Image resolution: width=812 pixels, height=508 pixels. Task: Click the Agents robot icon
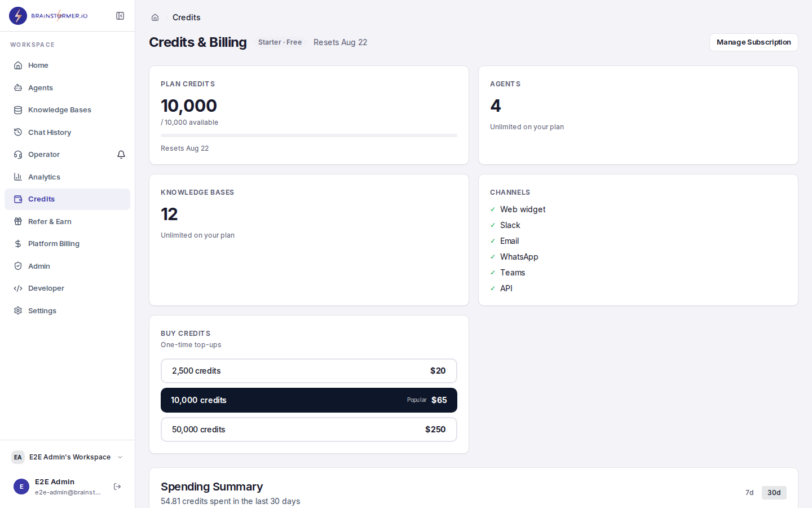(18, 87)
